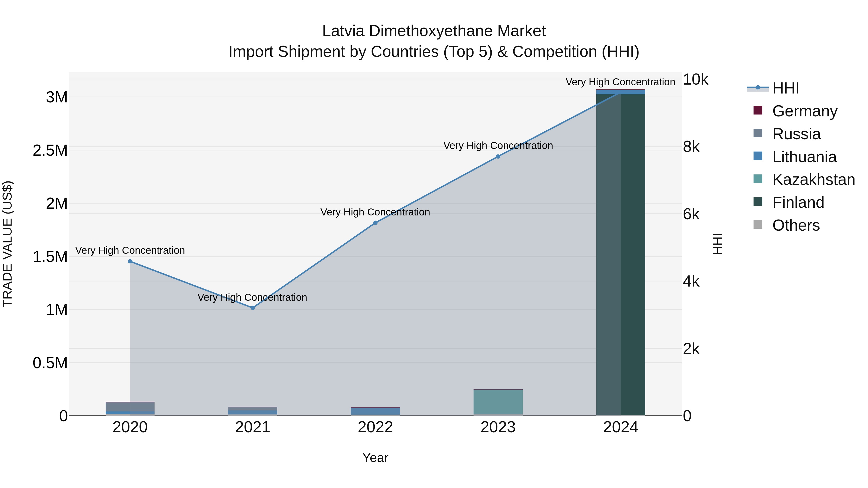
Task: Click the 2023 Very High Concentration annotation
Action: click(x=498, y=146)
